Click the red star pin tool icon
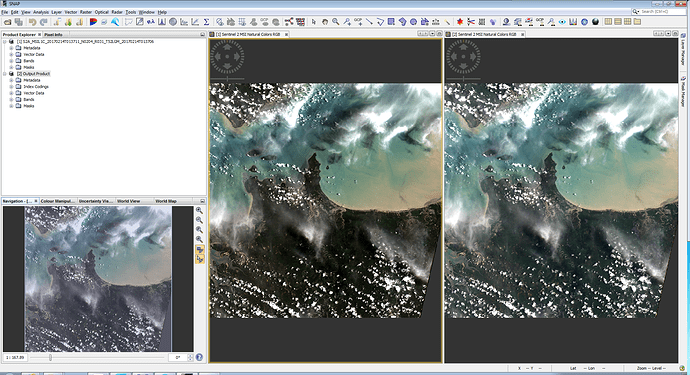 click(x=460, y=22)
